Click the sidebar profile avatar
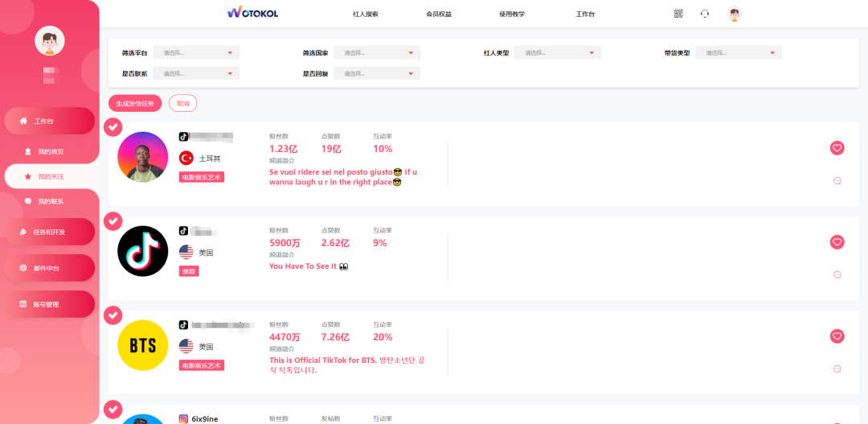 [x=50, y=41]
